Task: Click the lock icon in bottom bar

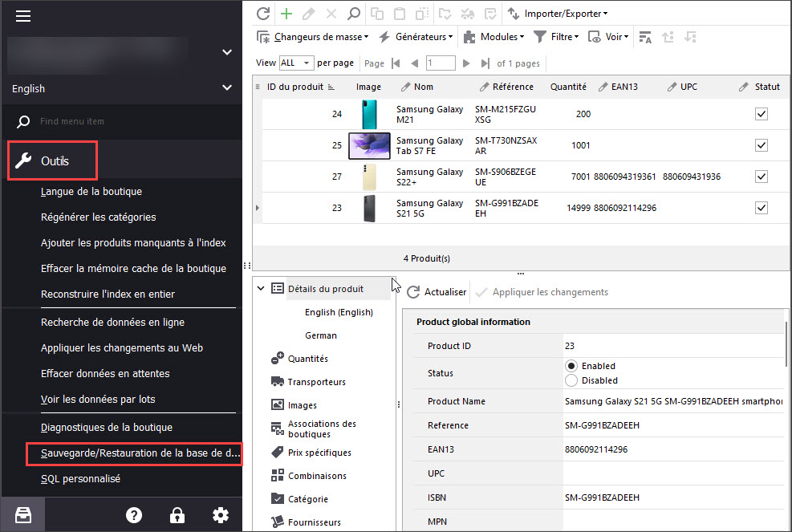Action: tap(177, 515)
